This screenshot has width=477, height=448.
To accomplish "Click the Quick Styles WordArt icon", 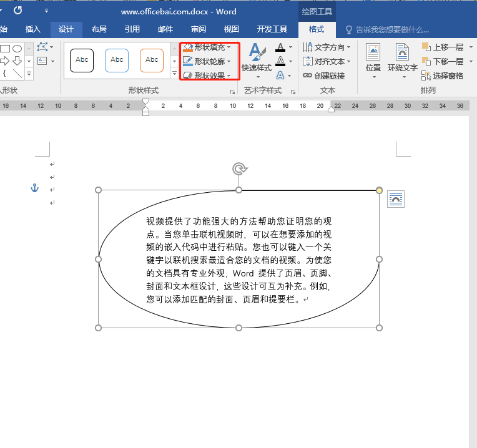I will pyautogui.click(x=257, y=52).
